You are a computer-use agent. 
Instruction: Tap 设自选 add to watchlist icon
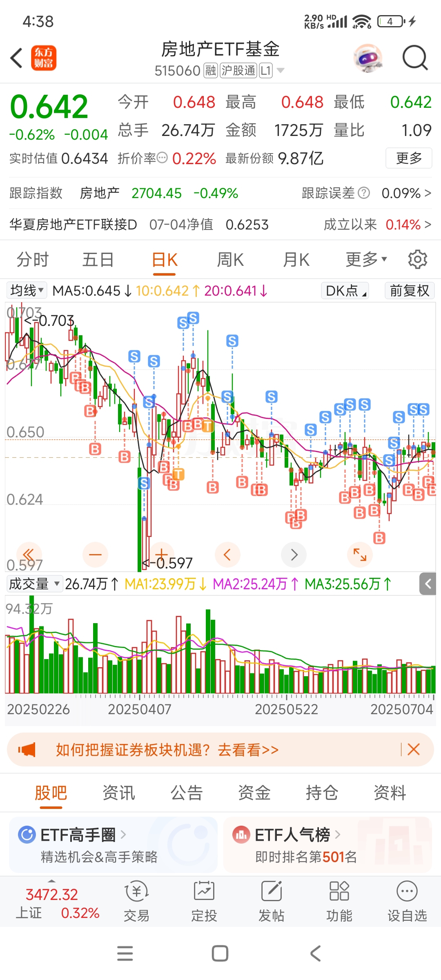(407, 902)
